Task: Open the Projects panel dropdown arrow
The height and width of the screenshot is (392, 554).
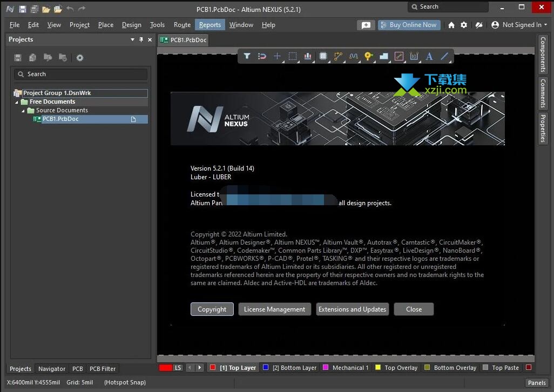Action: click(132, 39)
